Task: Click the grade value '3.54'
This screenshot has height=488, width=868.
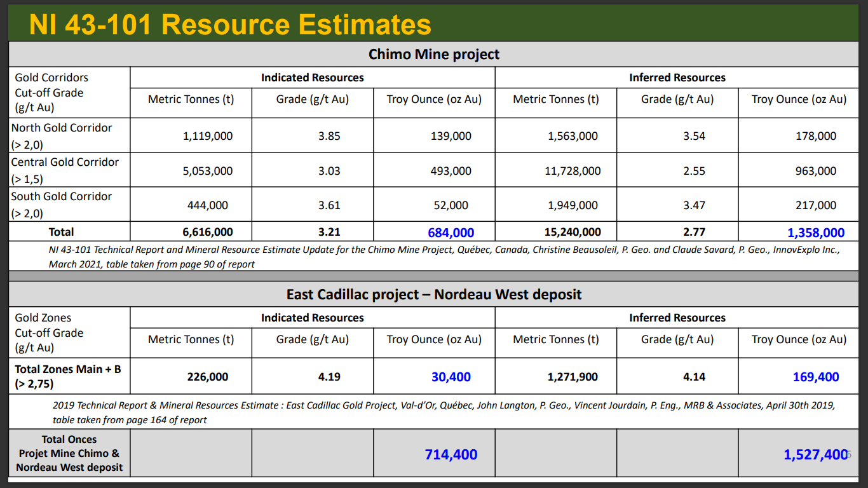Action: point(694,136)
